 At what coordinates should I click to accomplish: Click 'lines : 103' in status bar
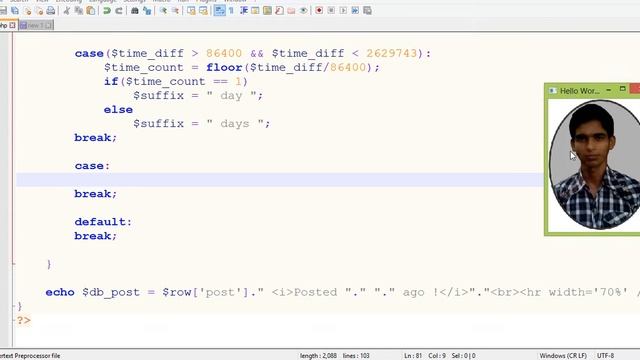[356, 356]
